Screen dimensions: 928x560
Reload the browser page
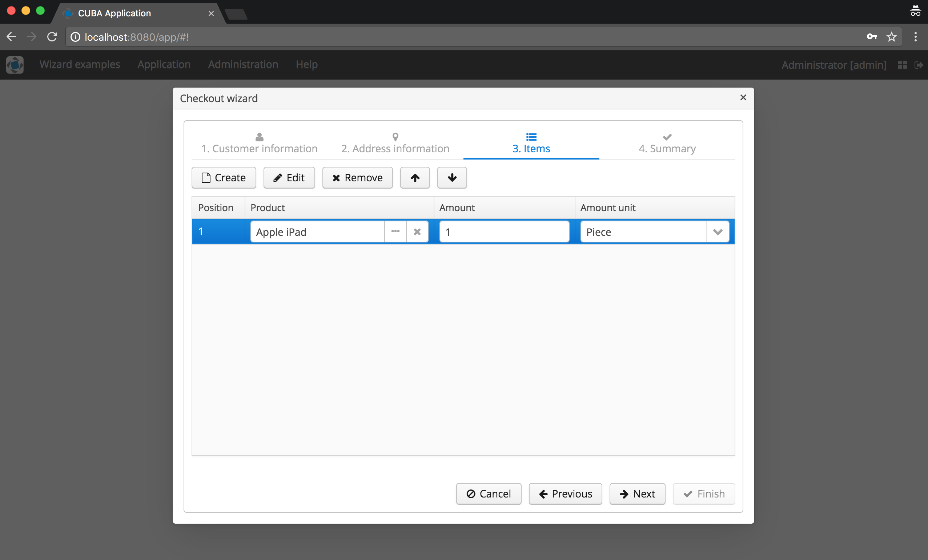[52, 37]
